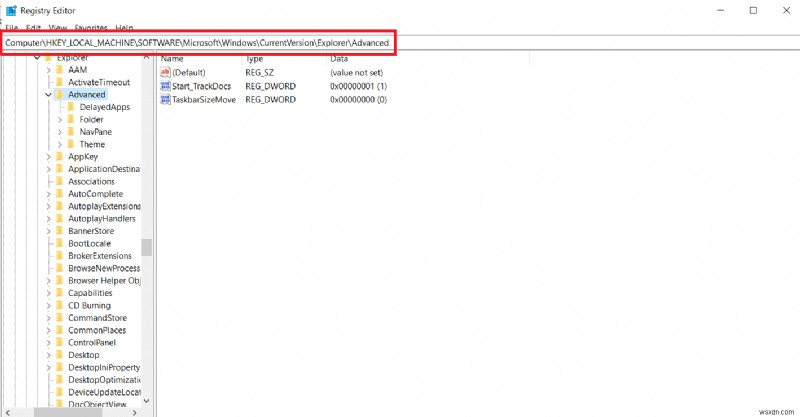The width and height of the screenshot is (800, 417).
Task: Expand the AutoComplete key
Action: pos(48,194)
